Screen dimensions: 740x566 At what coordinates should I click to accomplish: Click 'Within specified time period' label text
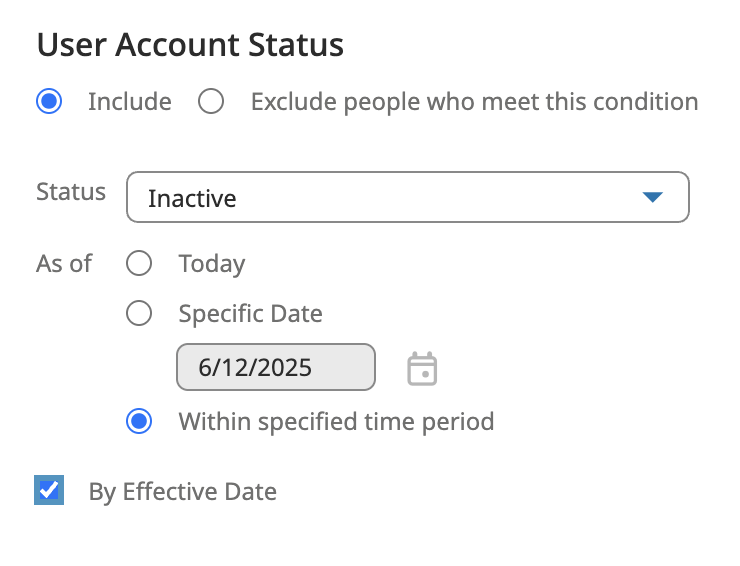click(336, 421)
